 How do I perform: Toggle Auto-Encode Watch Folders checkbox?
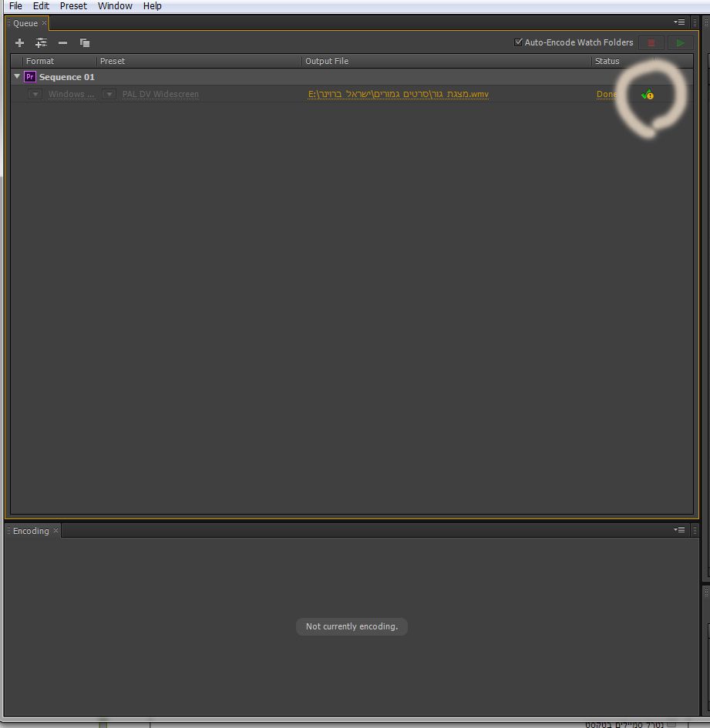(x=519, y=42)
